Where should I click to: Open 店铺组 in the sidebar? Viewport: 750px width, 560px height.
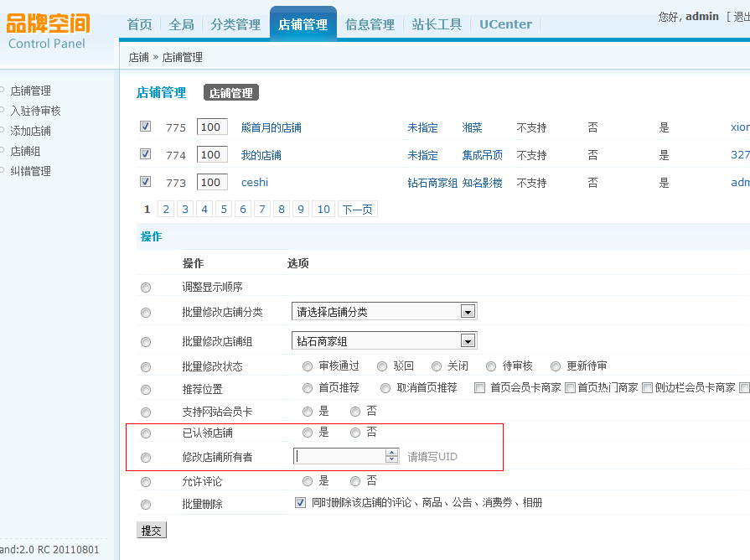[x=25, y=151]
